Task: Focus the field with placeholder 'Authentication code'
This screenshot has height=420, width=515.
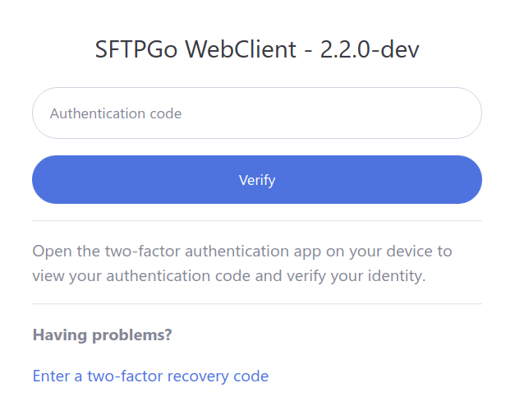Action: tap(256, 113)
